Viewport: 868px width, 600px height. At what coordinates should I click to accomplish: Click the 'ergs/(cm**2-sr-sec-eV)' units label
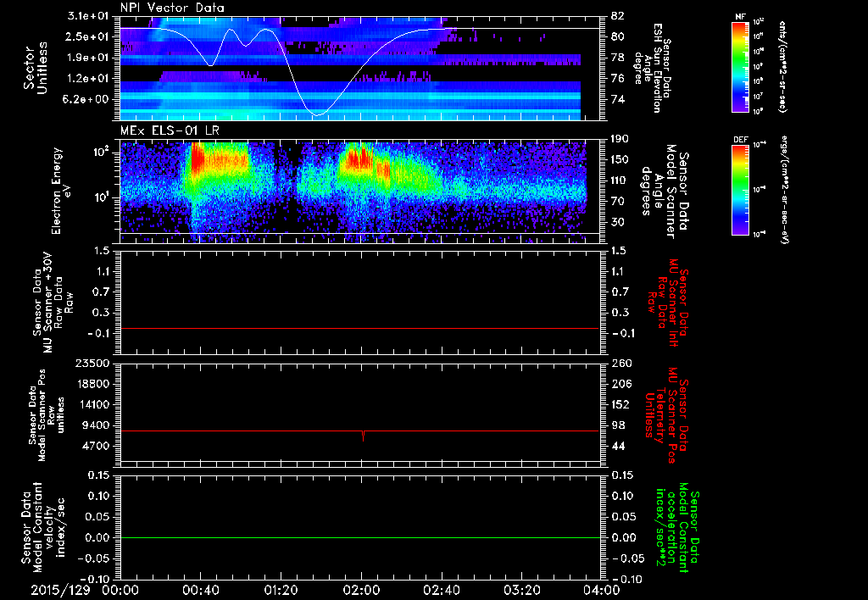tap(783, 190)
